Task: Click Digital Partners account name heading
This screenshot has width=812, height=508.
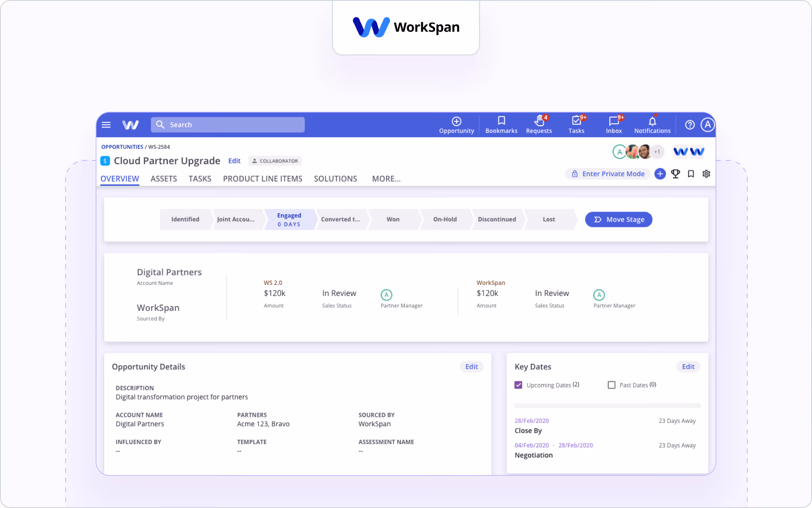Action: point(169,272)
